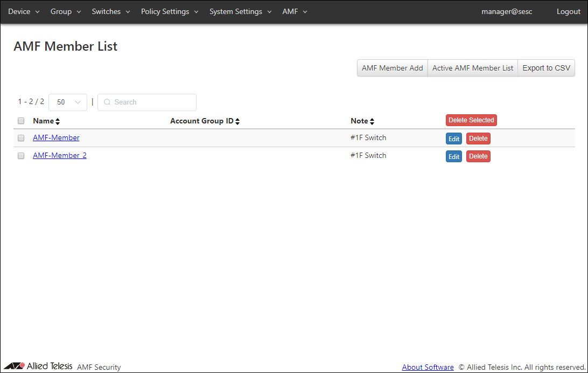Open the System Settings menu
This screenshot has width=588, height=373.
240,11
